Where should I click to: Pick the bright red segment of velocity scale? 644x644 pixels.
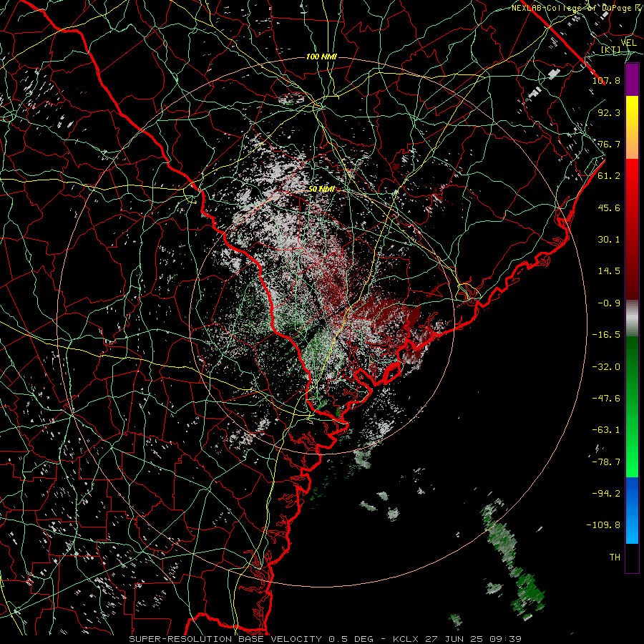pyautogui.click(x=632, y=175)
